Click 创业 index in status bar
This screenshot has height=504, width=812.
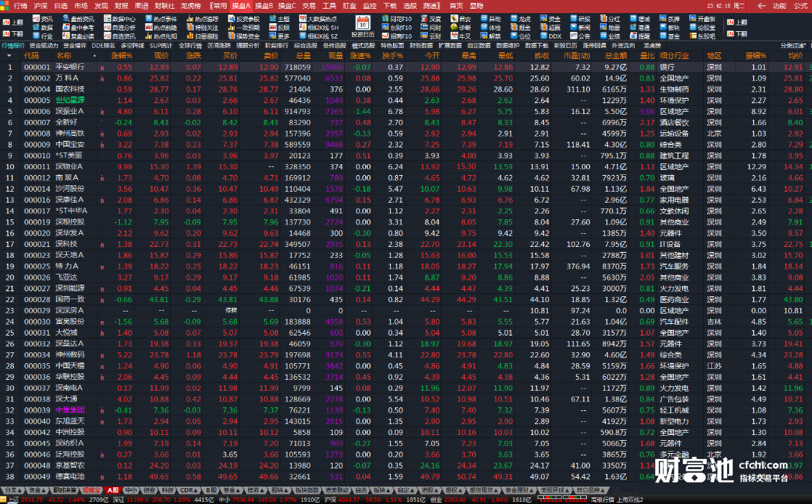(x=436, y=500)
